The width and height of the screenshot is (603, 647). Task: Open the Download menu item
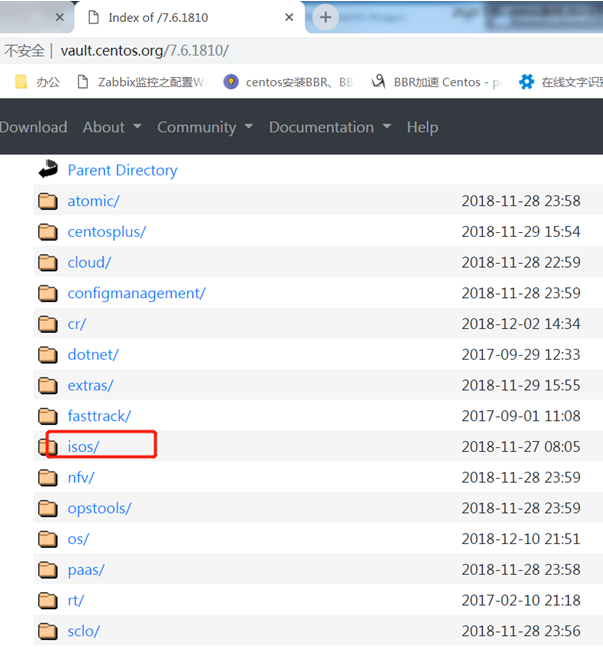click(x=33, y=127)
